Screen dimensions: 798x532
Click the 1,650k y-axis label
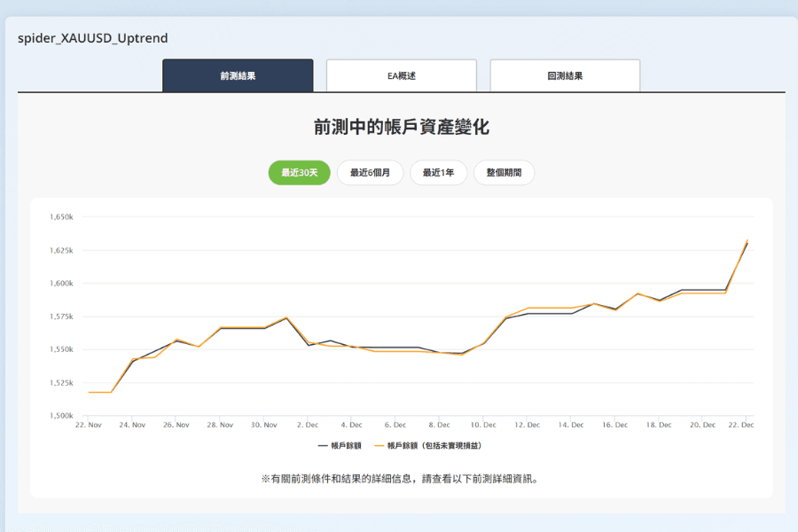[x=60, y=216]
